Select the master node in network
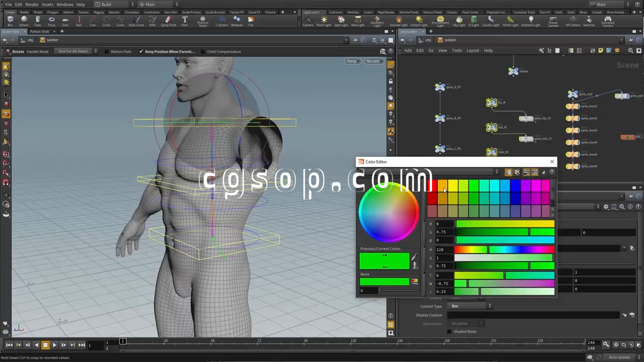Screen dimensions: 644x362 pyautogui.click(x=513, y=71)
